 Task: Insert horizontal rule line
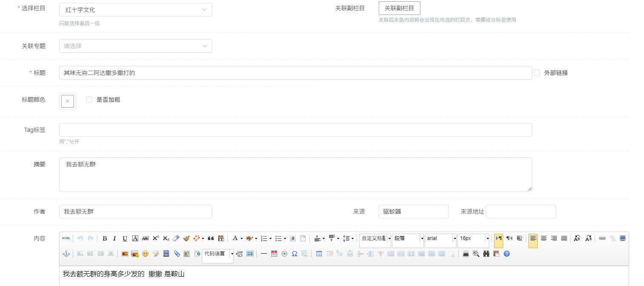pos(264,254)
